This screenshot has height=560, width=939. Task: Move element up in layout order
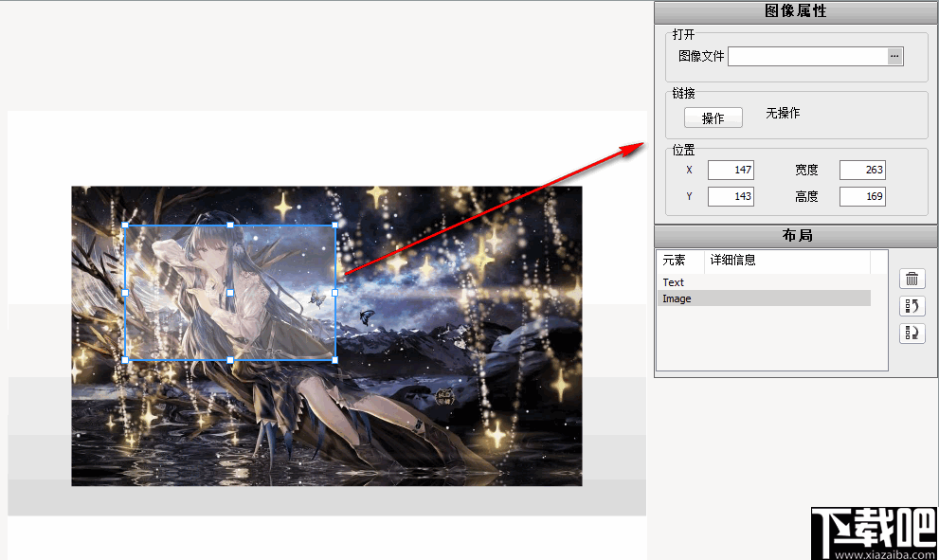(912, 306)
